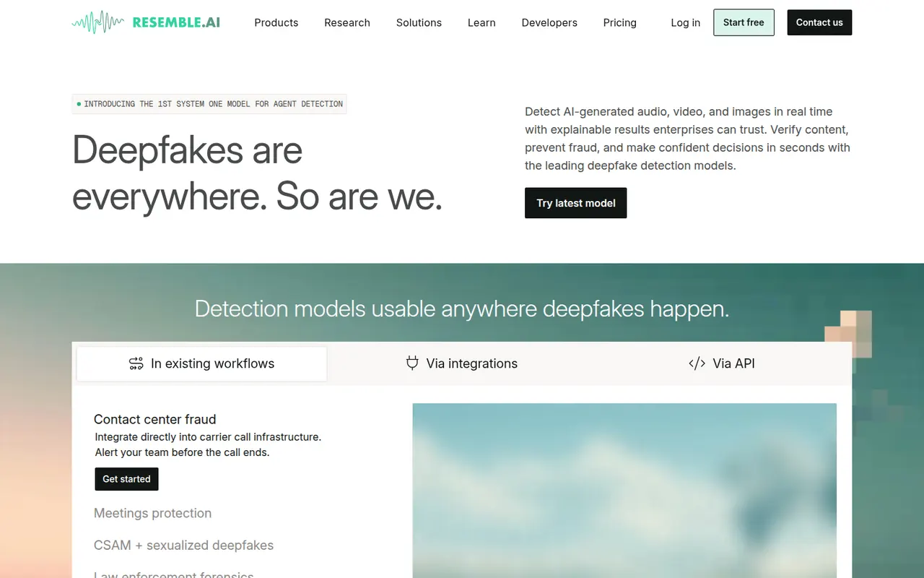The width and height of the screenshot is (924, 578).
Task: Click Get started under Contact center fraud
Action: 126,479
